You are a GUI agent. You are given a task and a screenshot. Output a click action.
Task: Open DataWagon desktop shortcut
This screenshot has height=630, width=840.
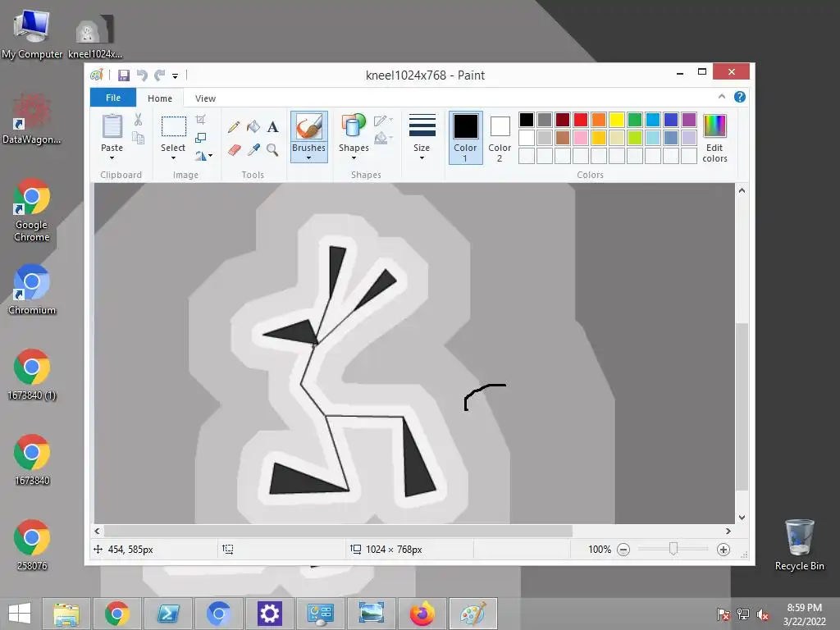[x=32, y=120]
